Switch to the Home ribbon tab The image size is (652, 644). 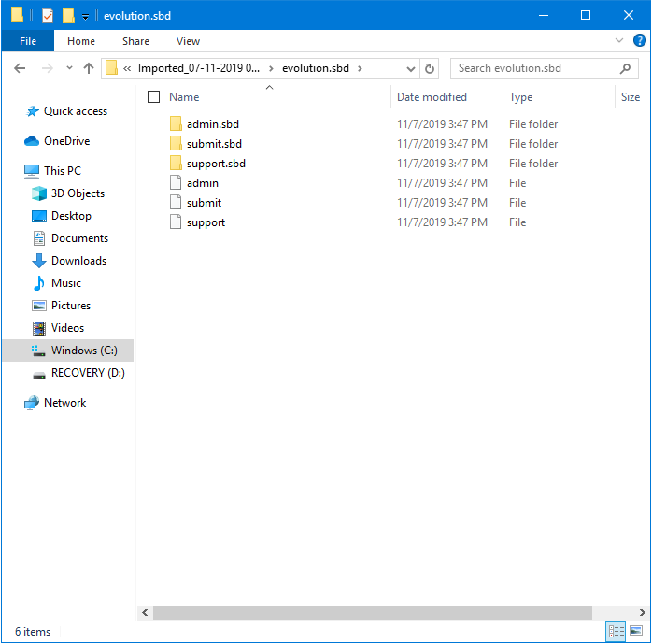pyautogui.click(x=81, y=41)
